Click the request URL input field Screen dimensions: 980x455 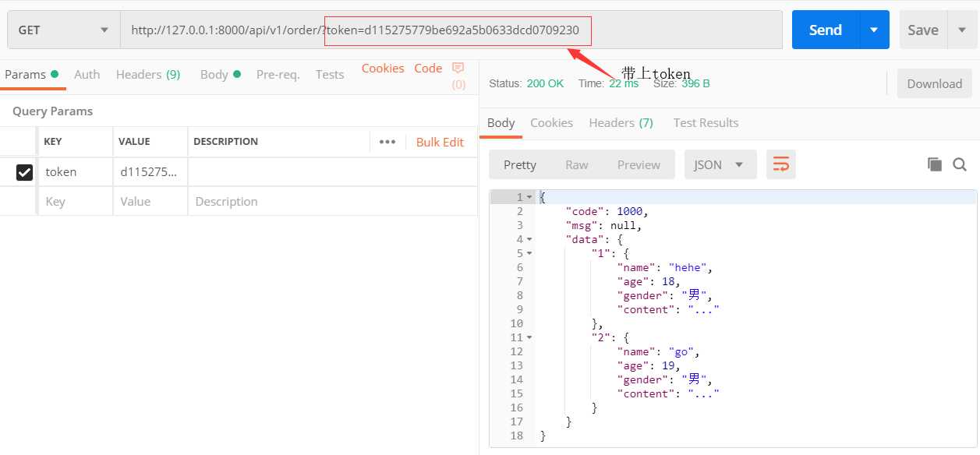[x=451, y=30]
